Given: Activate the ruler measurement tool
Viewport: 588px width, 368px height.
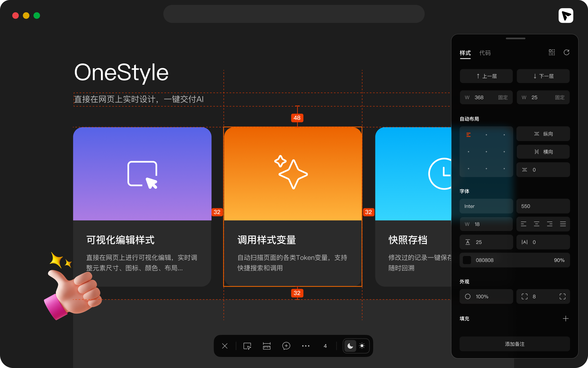Looking at the screenshot, I should pos(267,346).
